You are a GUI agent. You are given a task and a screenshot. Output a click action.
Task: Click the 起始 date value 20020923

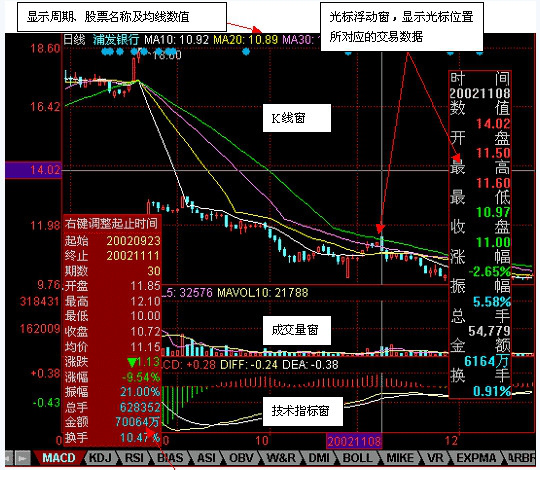click(x=133, y=240)
